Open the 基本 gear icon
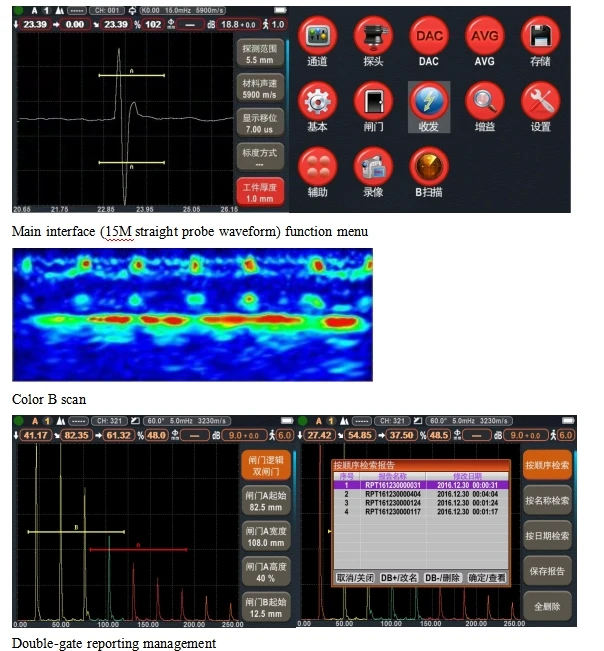604x651 pixels. coord(318,102)
